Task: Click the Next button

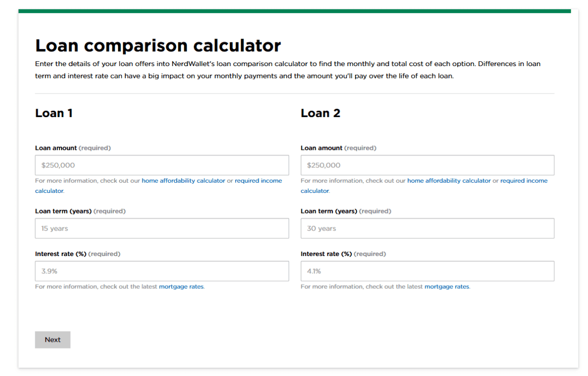Action: pos(52,339)
